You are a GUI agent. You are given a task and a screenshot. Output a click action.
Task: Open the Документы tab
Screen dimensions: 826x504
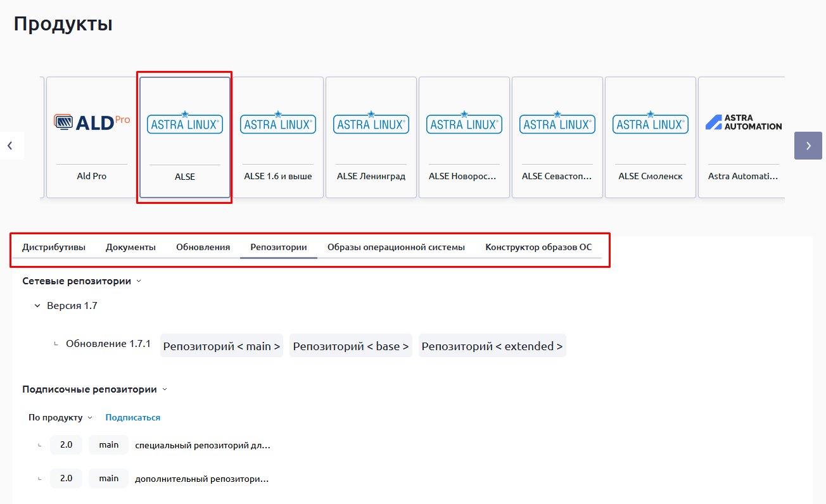(x=130, y=248)
